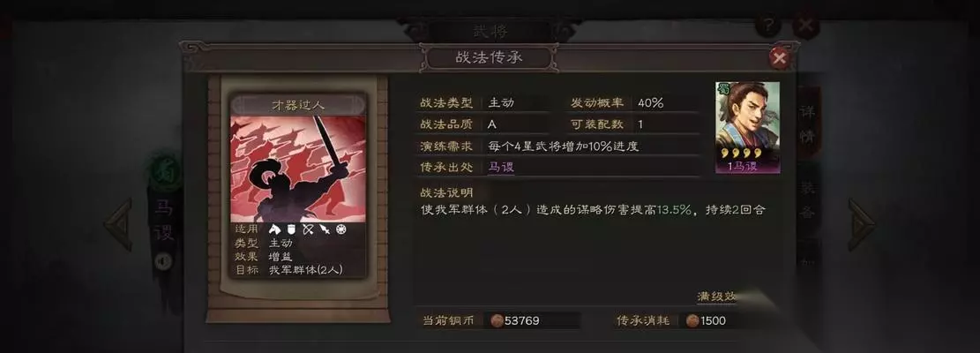This screenshot has height=353, width=980.
Task: Click the bow archer troop icon
Action: tap(308, 229)
